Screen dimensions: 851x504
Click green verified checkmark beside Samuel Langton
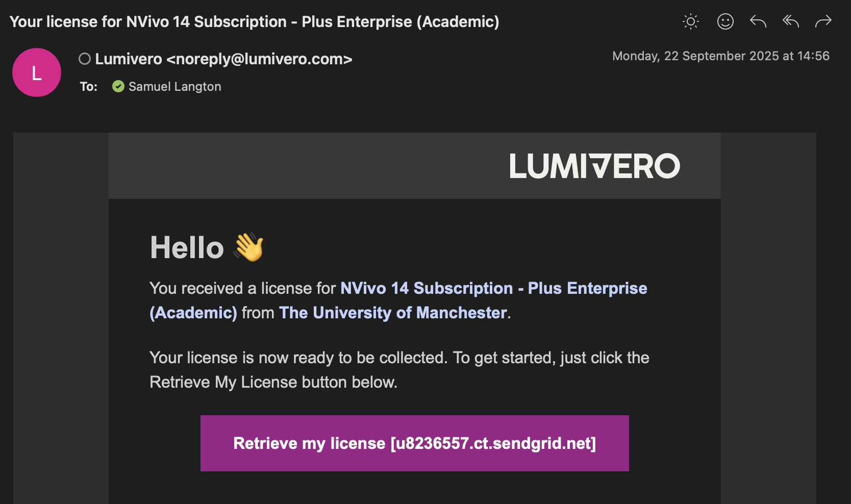[x=118, y=87]
